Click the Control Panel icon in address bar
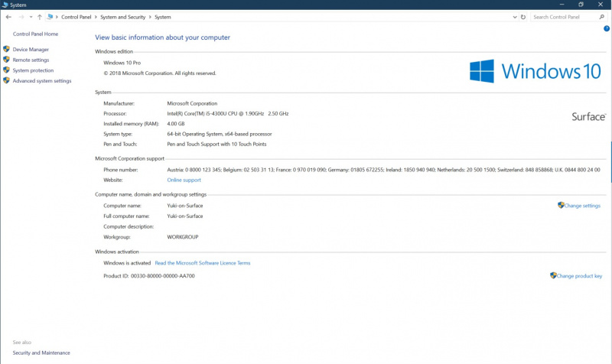This screenshot has width=612, height=364. 50,17
